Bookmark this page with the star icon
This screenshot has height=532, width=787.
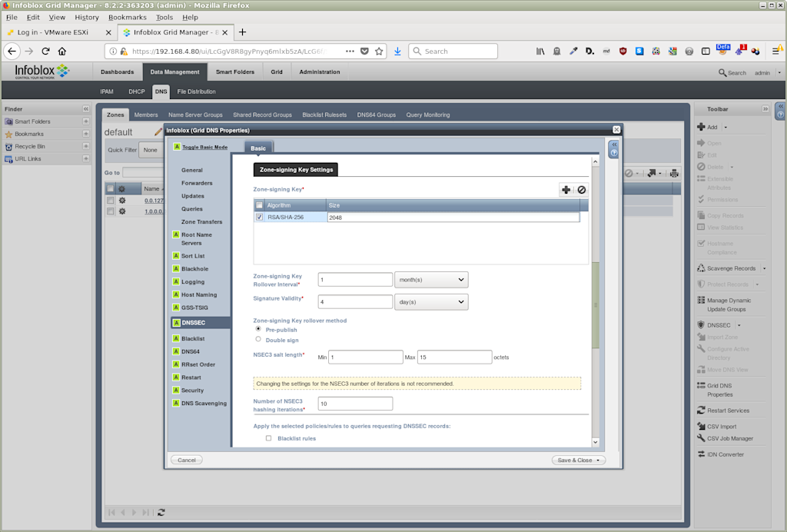click(379, 52)
